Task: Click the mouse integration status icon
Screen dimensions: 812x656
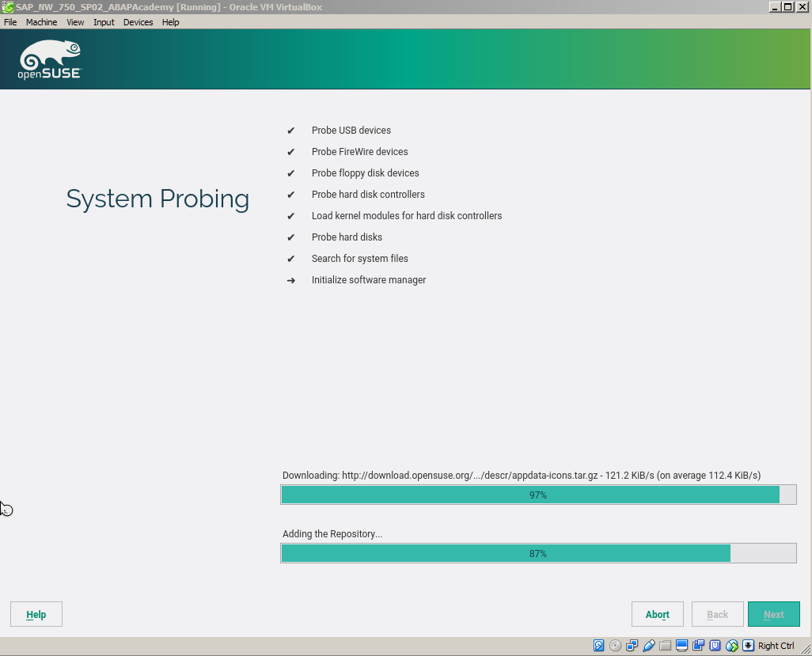Action: click(x=732, y=645)
